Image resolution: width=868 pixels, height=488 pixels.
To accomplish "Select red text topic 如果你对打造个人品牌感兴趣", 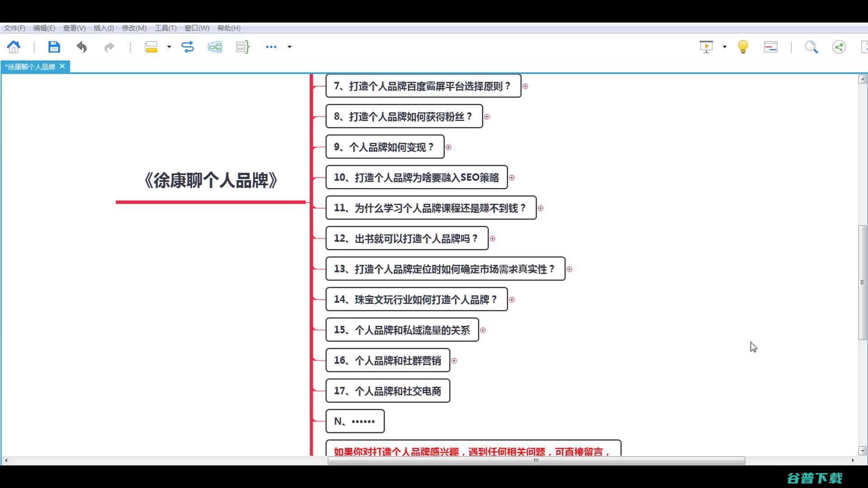I will point(473,448).
